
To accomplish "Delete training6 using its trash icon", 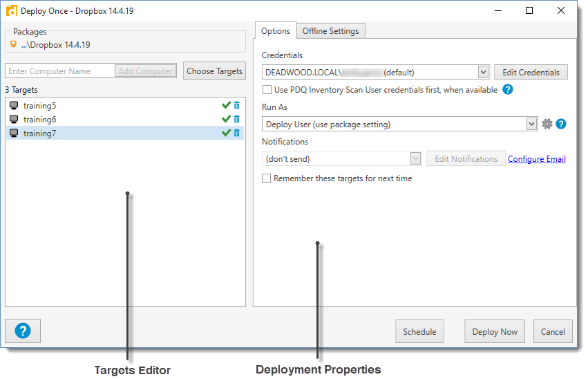I will (237, 120).
